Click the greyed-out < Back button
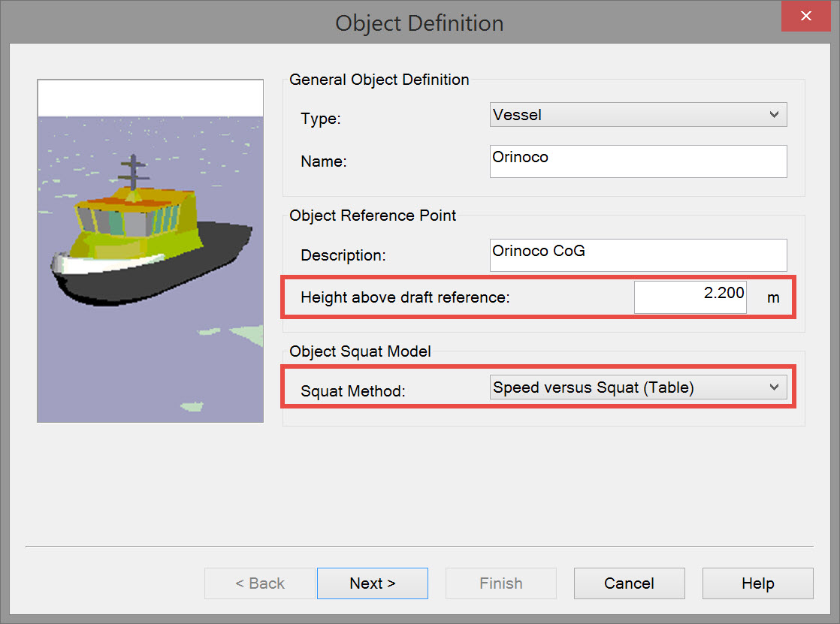The height and width of the screenshot is (624, 840). (x=259, y=583)
